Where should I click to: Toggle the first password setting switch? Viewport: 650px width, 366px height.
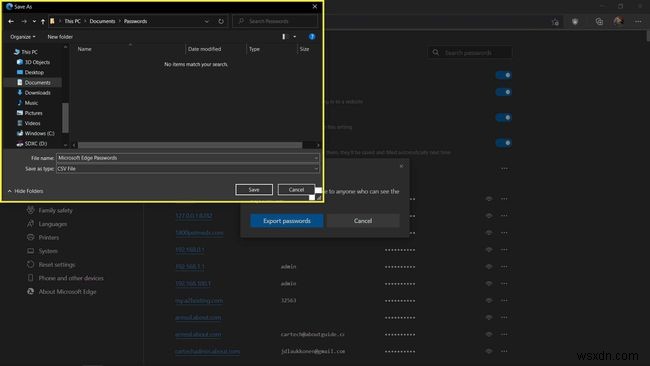[x=504, y=75]
